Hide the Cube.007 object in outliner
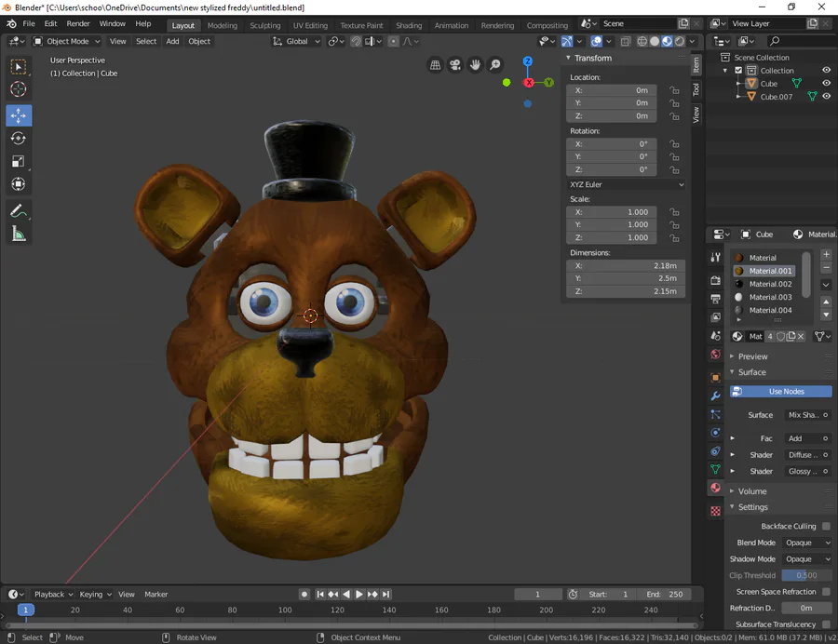Screen dimensions: 838x644 826,97
